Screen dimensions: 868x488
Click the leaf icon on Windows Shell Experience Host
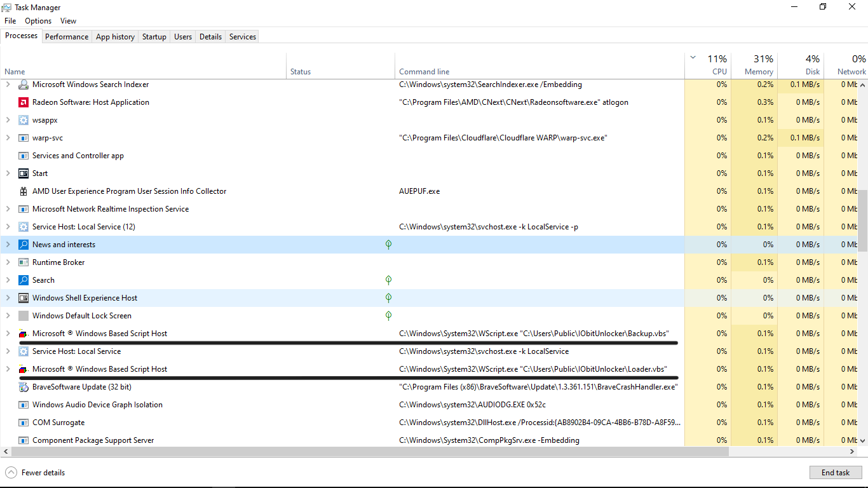tap(388, 297)
